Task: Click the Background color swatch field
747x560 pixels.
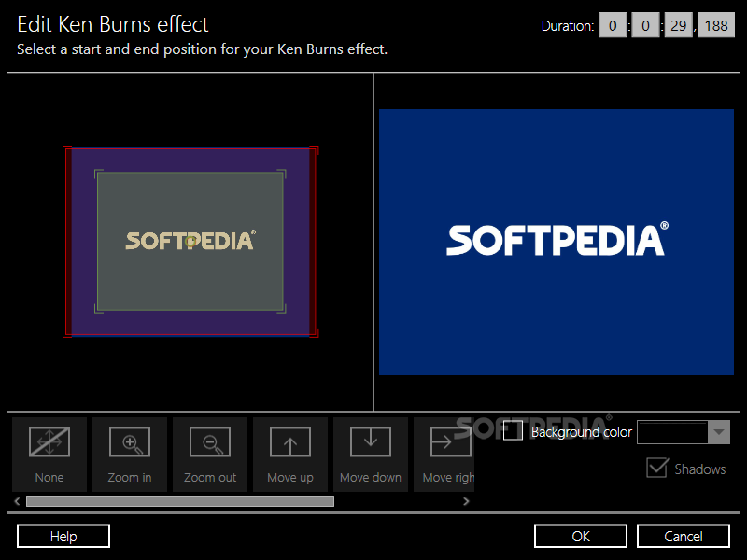Action: click(x=672, y=432)
